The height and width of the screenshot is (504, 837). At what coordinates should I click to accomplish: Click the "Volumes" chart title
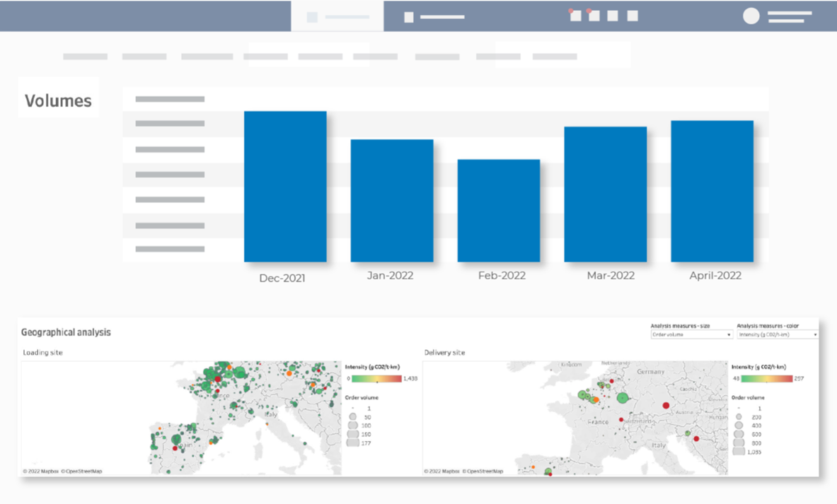point(58,100)
